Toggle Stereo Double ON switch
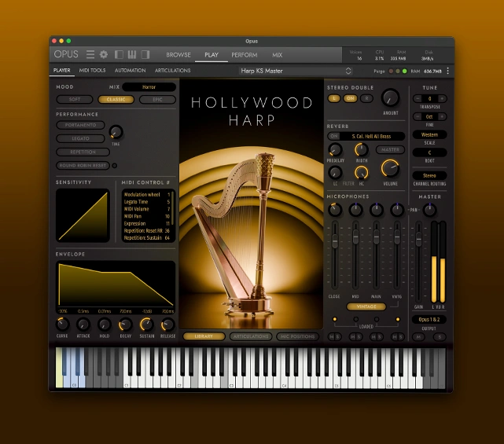 coord(351,98)
